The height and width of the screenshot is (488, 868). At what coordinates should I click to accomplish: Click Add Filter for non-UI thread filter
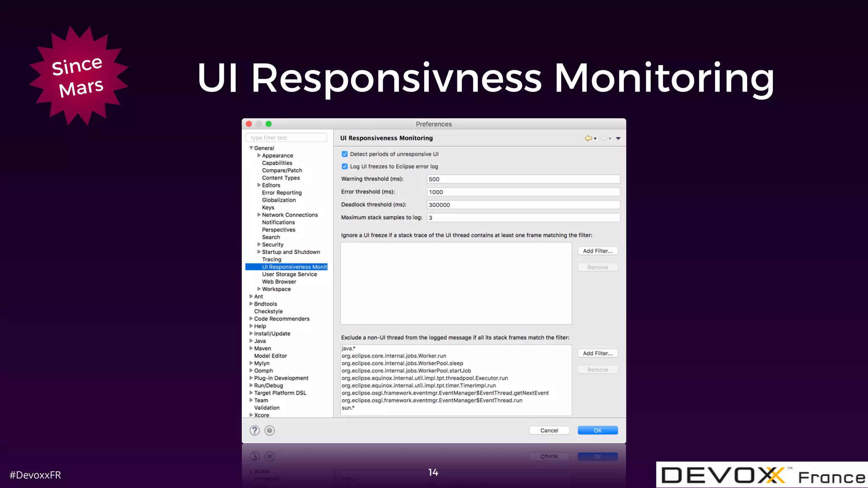[598, 353]
